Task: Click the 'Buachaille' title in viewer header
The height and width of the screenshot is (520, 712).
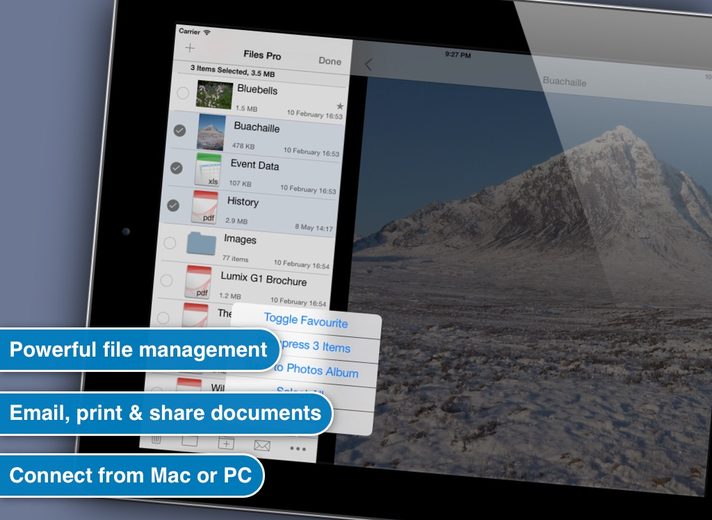Action: pyautogui.click(x=564, y=82)
